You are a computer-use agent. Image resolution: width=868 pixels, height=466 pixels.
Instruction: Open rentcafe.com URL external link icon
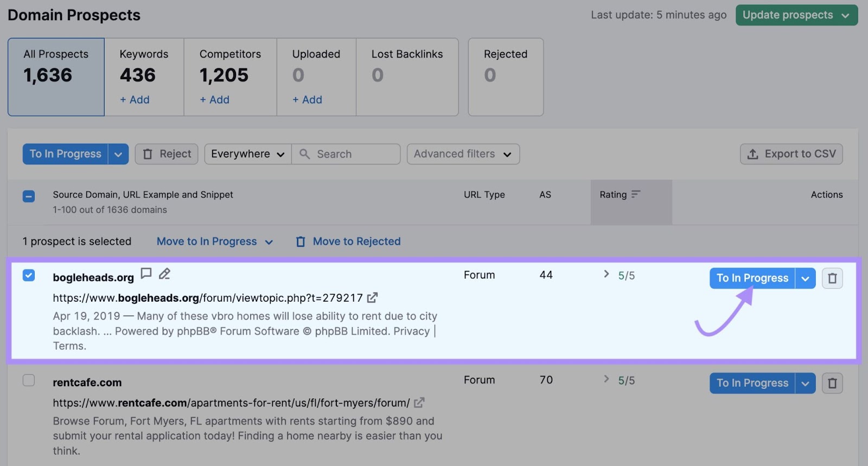coord(419,403)
